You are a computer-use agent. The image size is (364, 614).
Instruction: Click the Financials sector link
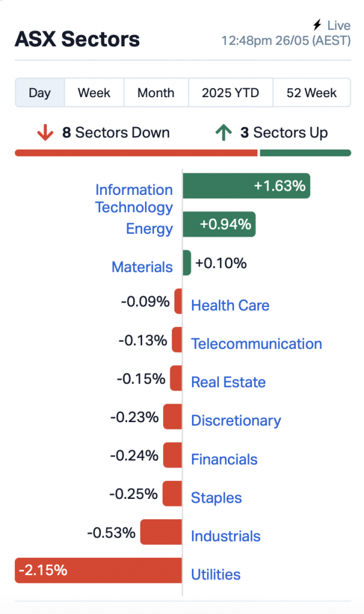tap(224, 459)
